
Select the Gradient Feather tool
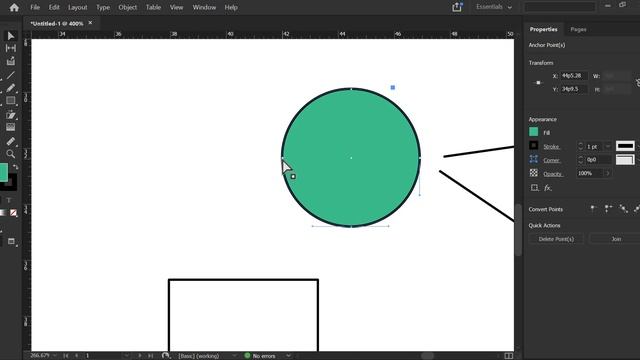coord(11,127)
